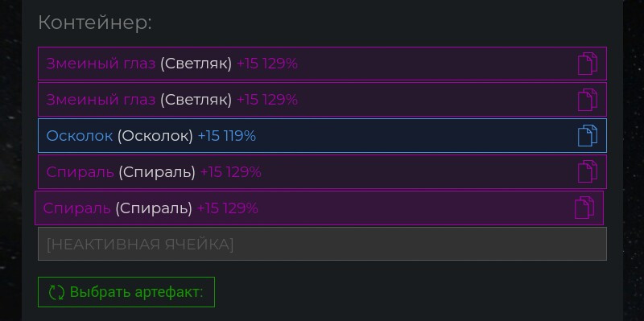
Task: Click the +15 119% stat text
Action: click(227, 136)
